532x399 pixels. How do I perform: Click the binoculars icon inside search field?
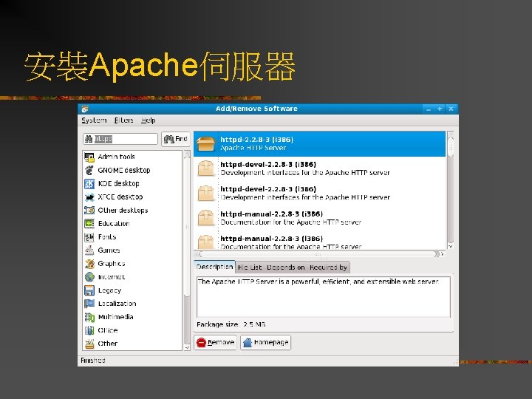pos(89,139)
